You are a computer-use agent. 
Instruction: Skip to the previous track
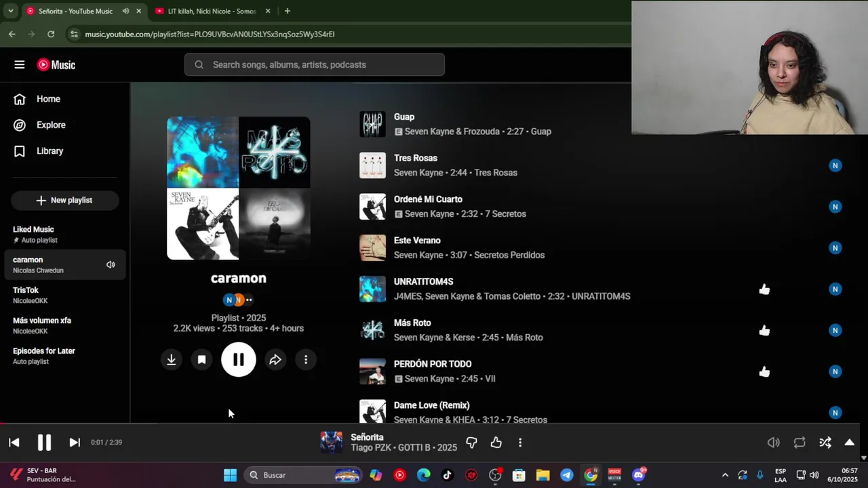tap(14, 442)
